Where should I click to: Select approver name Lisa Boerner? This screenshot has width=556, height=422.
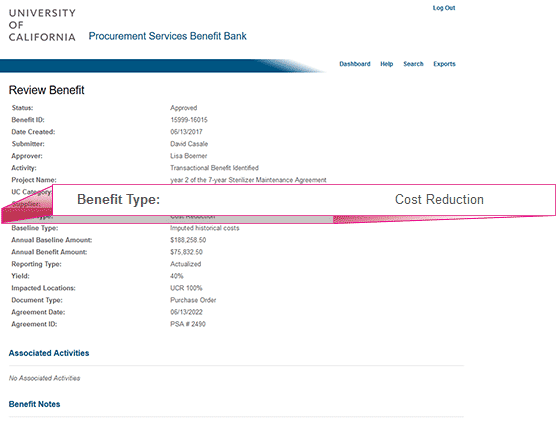coord(188,156)
